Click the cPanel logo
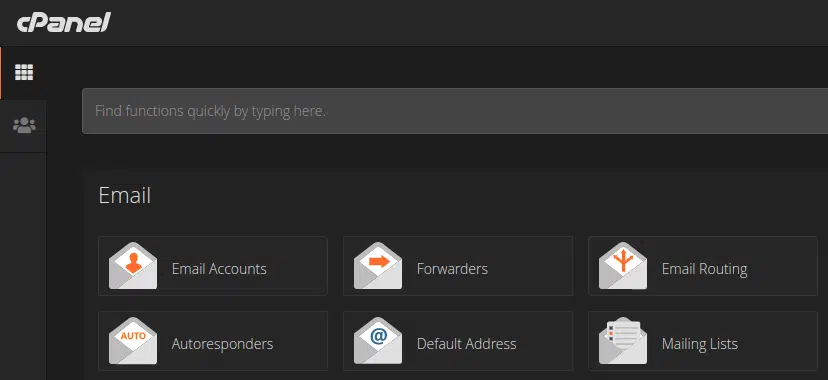 [x=64, y=23]
